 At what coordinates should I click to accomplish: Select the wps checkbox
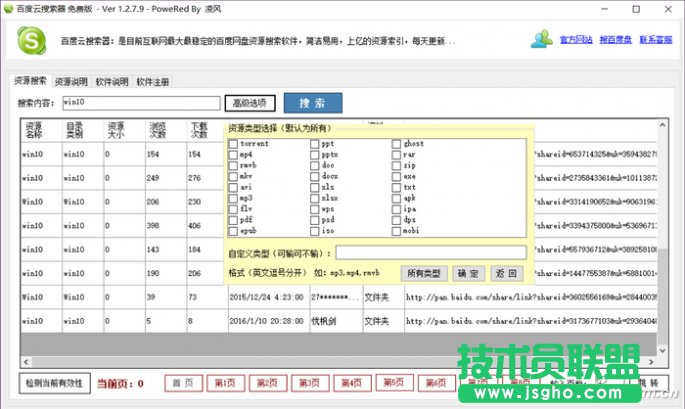(x=315, y=209)
